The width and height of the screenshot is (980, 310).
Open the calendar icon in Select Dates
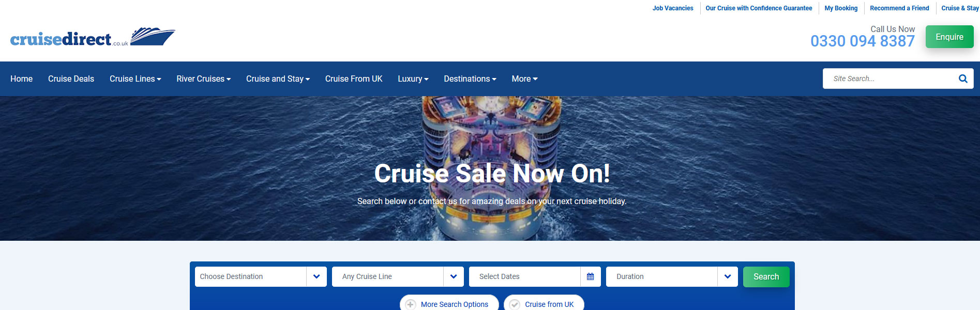click(590, 277)
